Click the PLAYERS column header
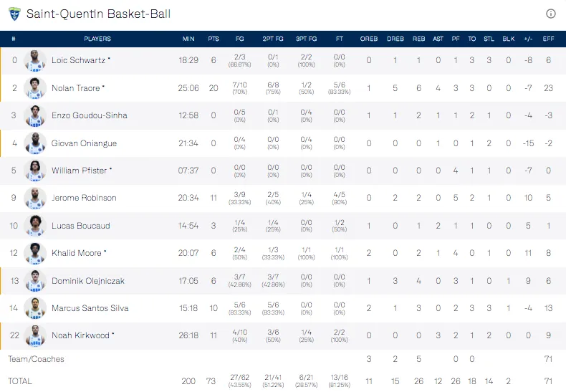The width and height of the screenshot is (566, 392). (97, 39)
